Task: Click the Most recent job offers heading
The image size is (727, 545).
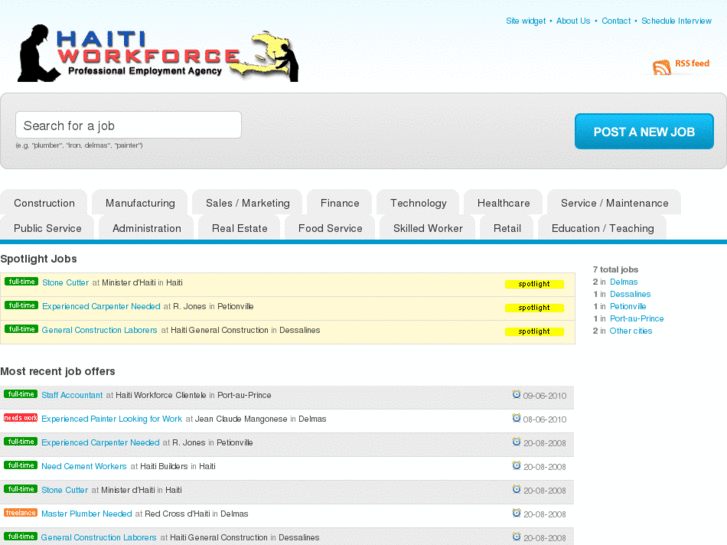Action: pos(57,371)
